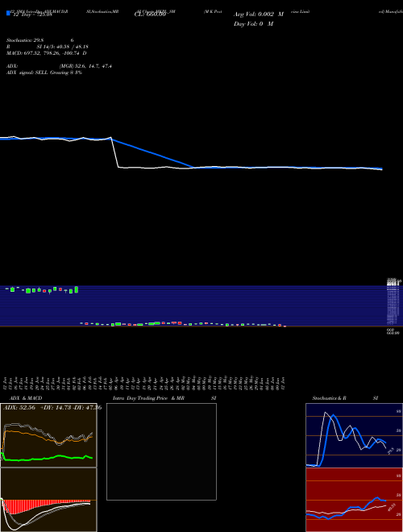Click the ADX (MGR) 52.6, 14.7, 47.4 line

(x=59, y=66)
